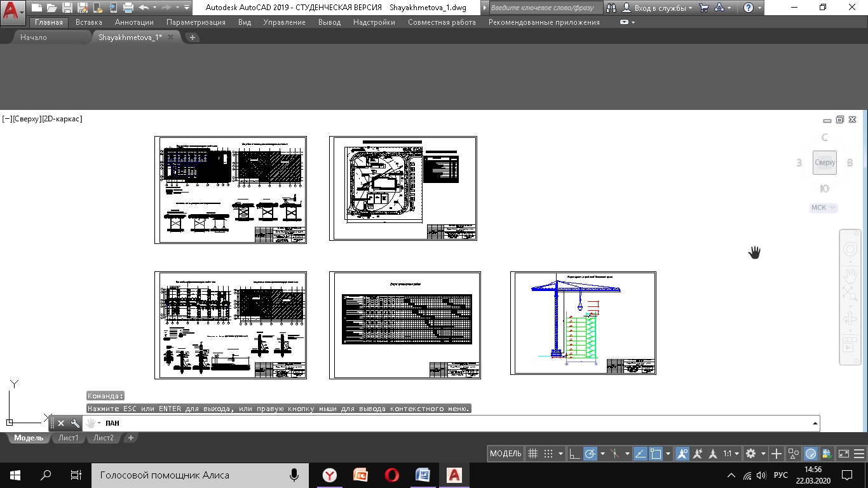Open 'Рекомендованные приложения' ribbon tab
This screenshot has width=868, height=488.
point(544,22)
